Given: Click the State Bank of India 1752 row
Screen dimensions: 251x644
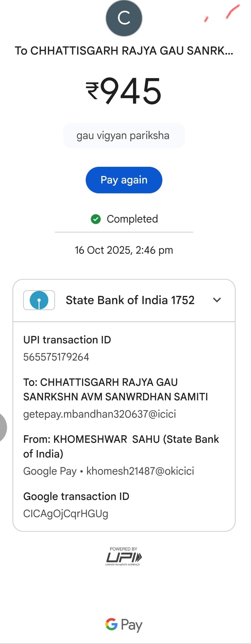Looking at the screenshot, I should click(x=130, y=300).
